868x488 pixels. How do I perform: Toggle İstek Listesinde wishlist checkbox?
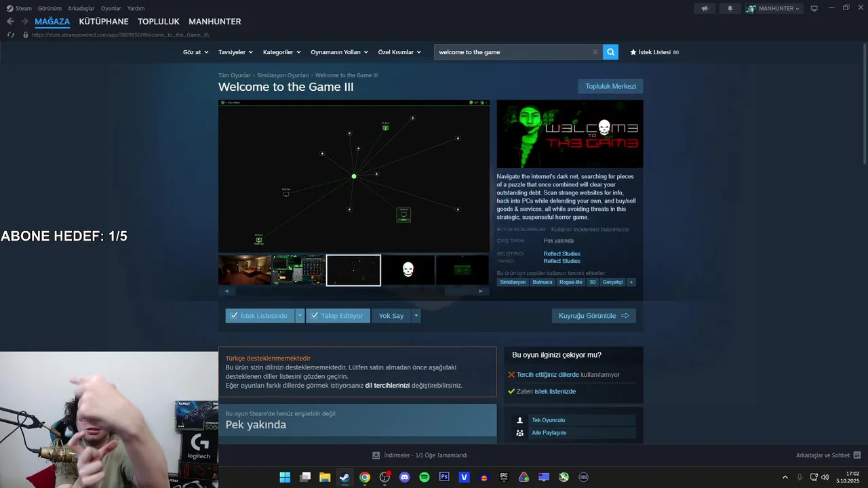234,316
